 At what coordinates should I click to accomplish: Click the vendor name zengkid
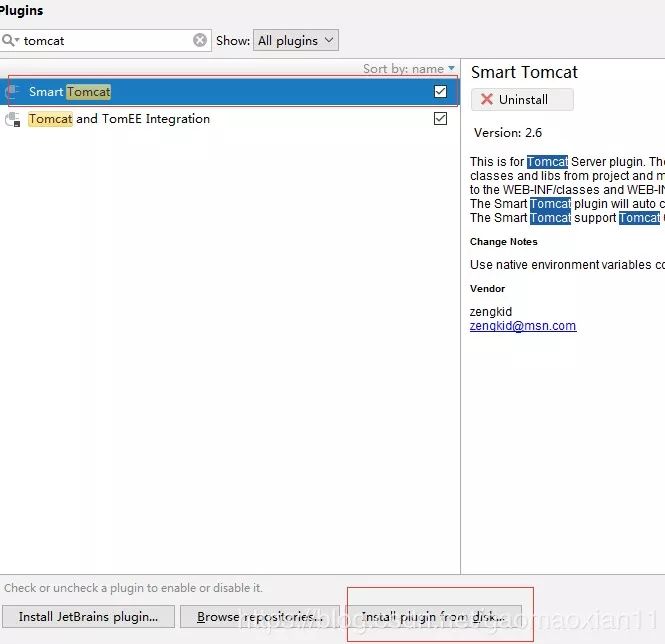491,312
